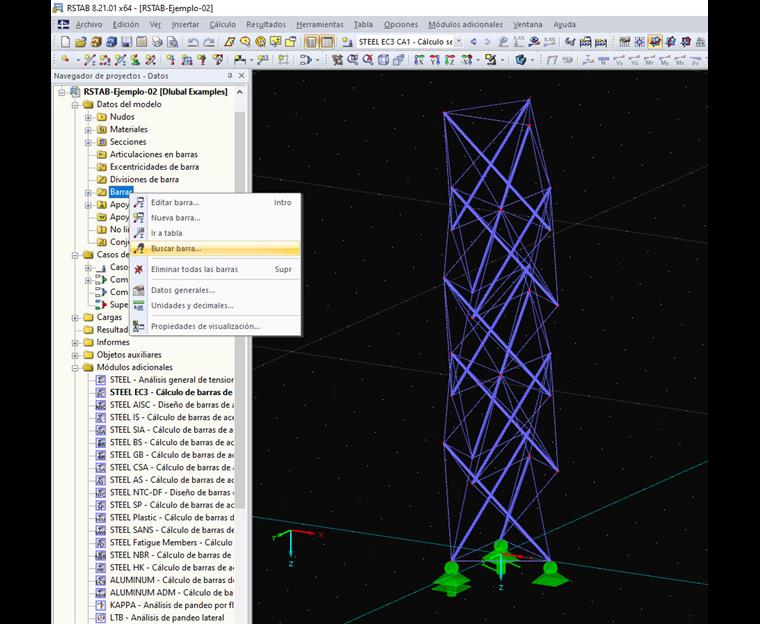The width and height of the screenshot is (760, 624).
Task: Click the show results eye icon
Action: click(x=534, y=42)
